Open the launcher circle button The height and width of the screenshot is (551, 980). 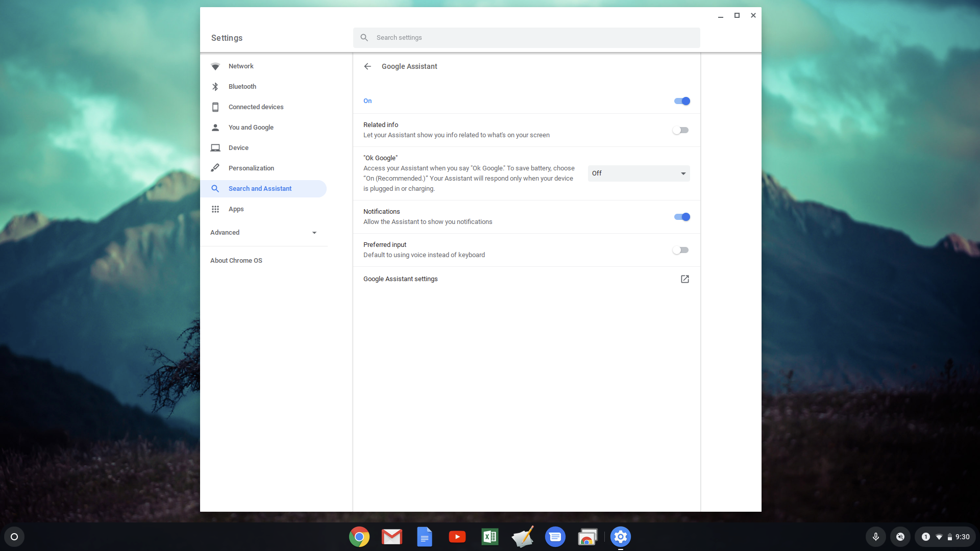[x=14, y=537]
